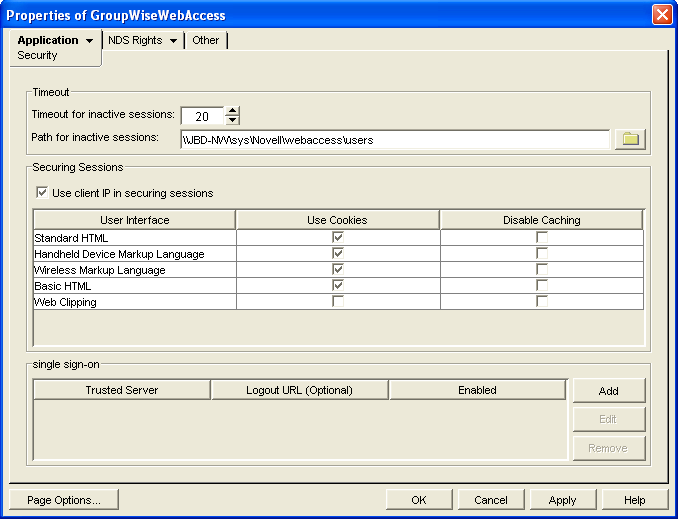The height and width of the screenshot is (519, 678).
Task: Click the Path for inactive sessions field
Action: pyautogui.click(x=394, y=140)
